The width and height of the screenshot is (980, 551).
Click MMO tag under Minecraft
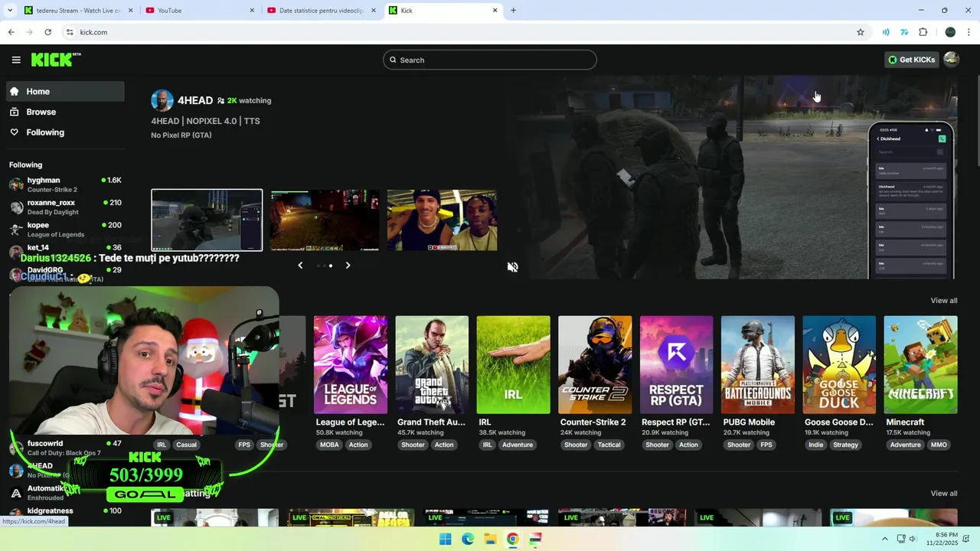[x=939, y=445]
